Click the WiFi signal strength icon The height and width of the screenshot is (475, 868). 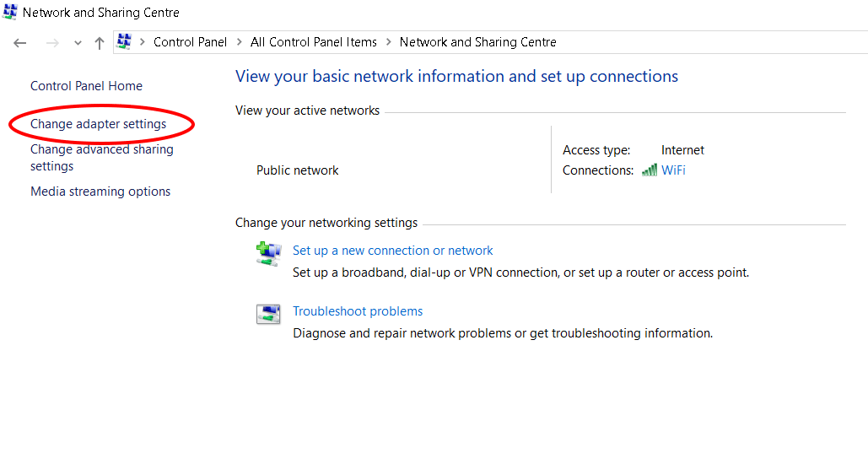650,170
